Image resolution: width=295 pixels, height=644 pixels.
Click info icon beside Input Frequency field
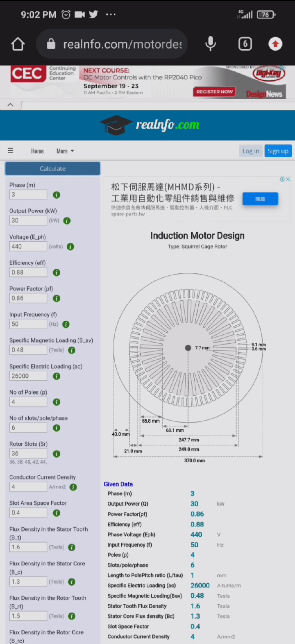(x=66, y=324)
